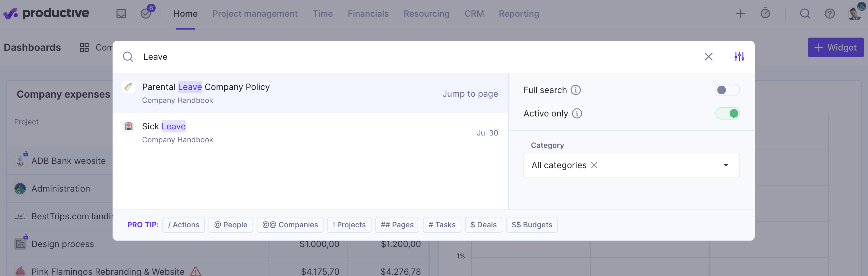Open Parental Leave Company Policy result

point(310,93)
